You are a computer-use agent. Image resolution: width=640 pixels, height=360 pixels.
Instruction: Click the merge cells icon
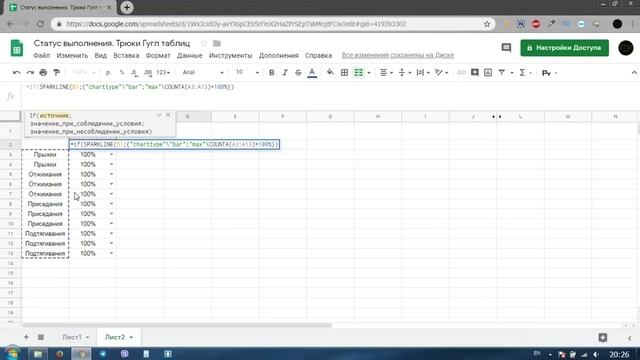pyautogui.click(x=358, y=73)
